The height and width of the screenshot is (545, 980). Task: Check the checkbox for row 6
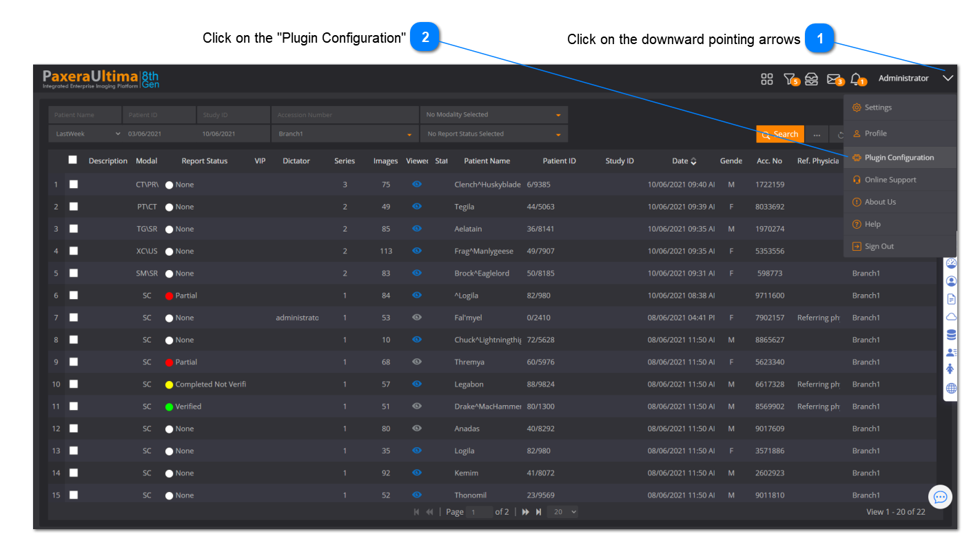tap(74, 295)
